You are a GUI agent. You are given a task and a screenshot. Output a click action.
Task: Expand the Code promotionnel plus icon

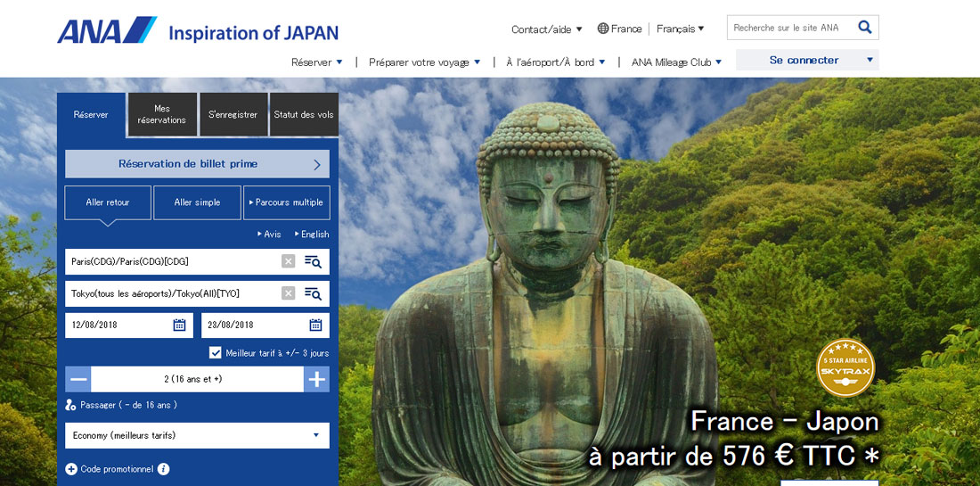point(71,469)
